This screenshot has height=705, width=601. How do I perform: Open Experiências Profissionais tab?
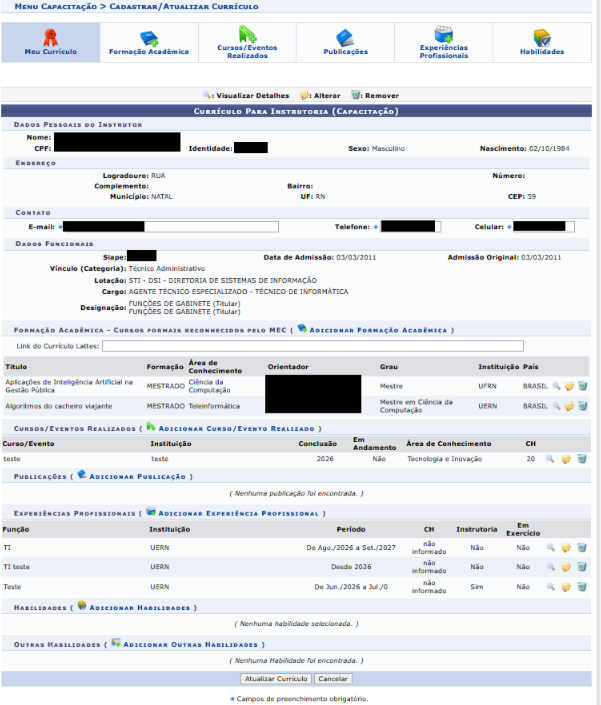pos(444,43)
